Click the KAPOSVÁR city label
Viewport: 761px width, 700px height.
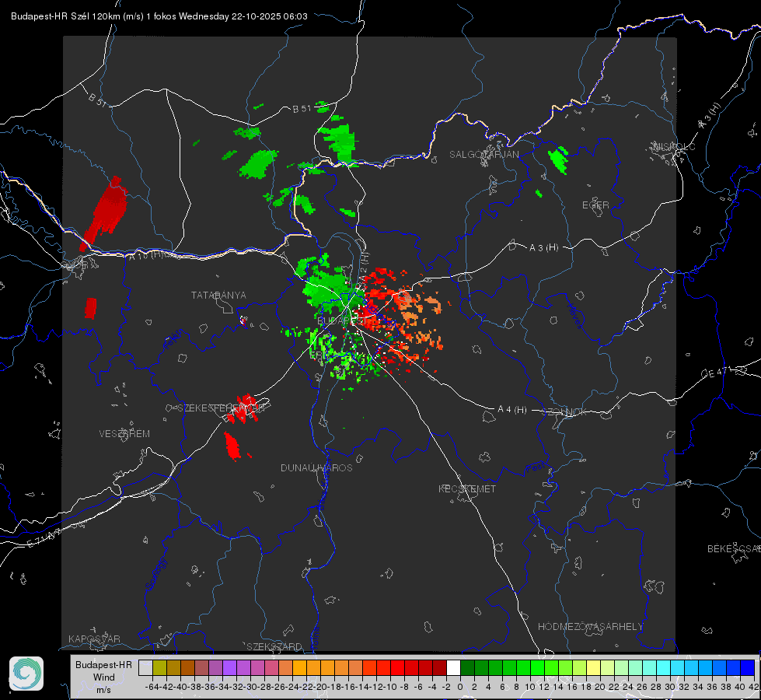94,639
